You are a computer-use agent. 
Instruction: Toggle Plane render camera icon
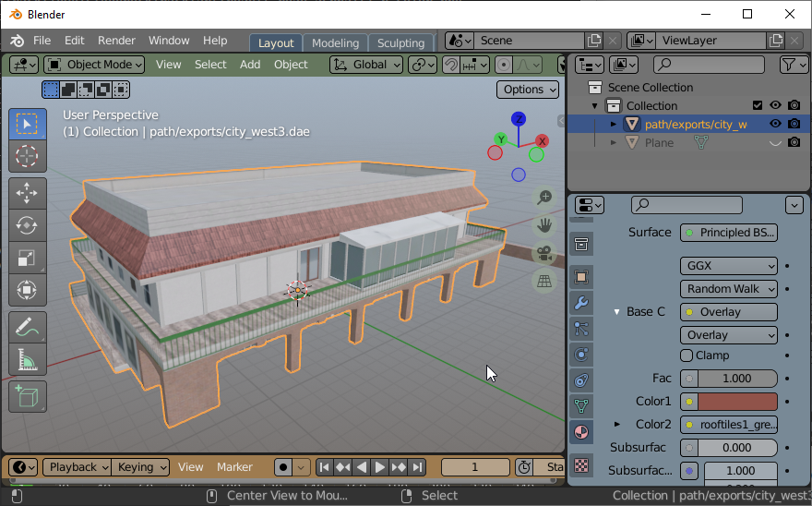click(794, 142)
